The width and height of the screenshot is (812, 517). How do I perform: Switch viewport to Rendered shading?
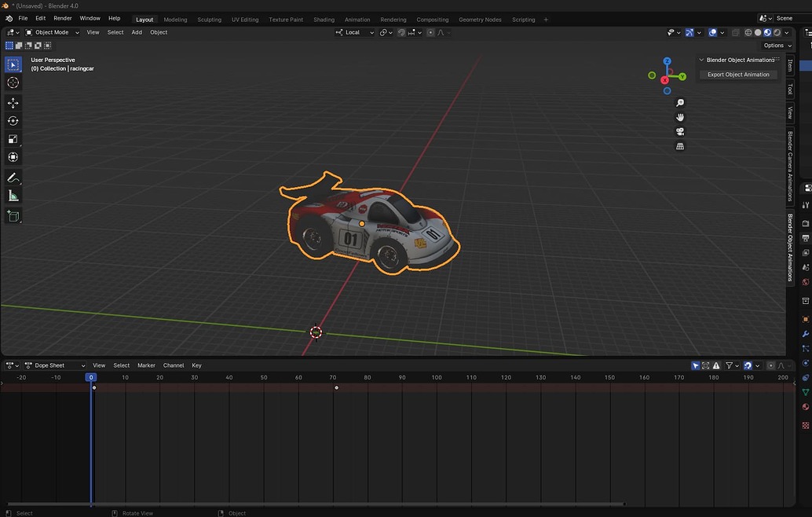(x=777, y=32)
